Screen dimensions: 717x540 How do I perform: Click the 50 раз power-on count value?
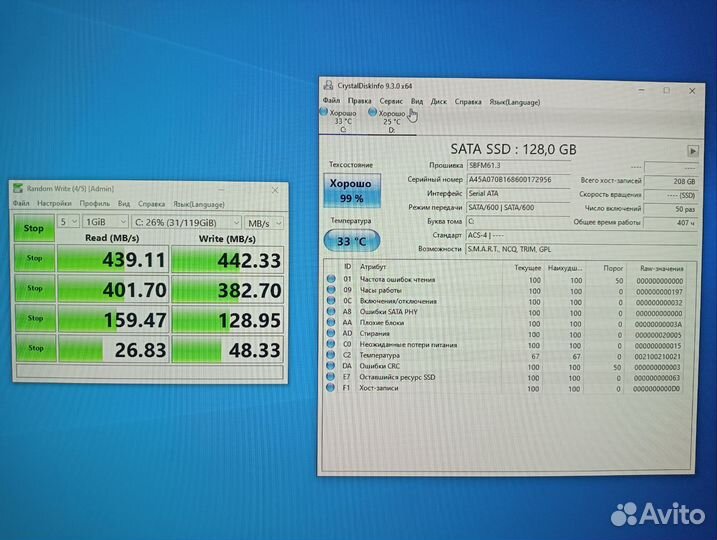671,209
